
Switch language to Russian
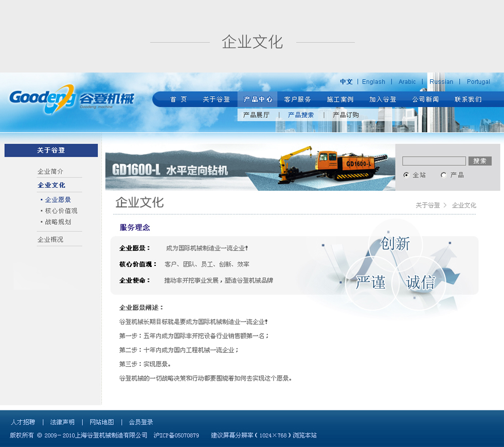(x=441, y=82)
